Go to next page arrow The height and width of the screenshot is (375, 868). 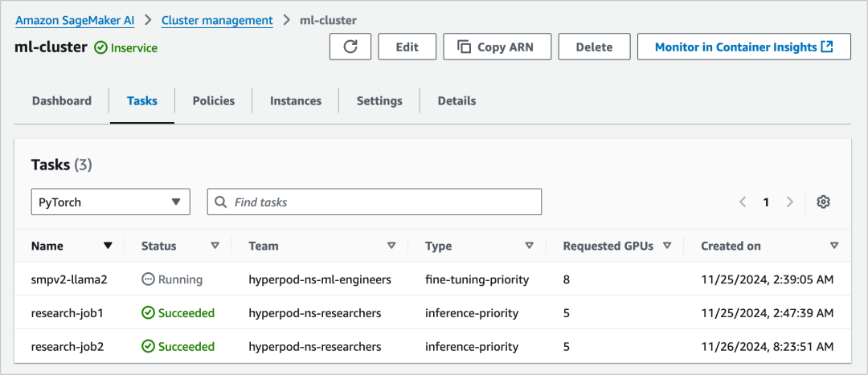[790, 202]
